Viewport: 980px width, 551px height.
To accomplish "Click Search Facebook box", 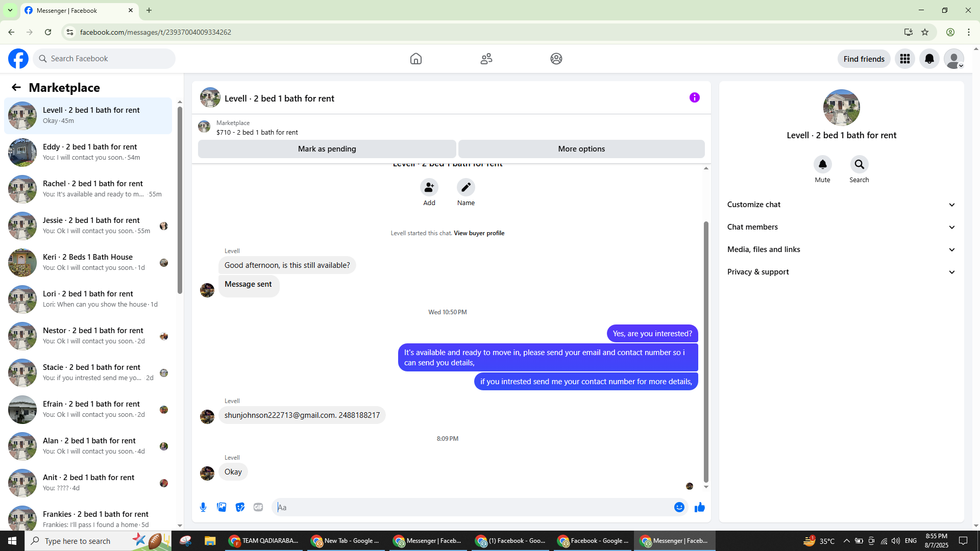I will (105, 59).
